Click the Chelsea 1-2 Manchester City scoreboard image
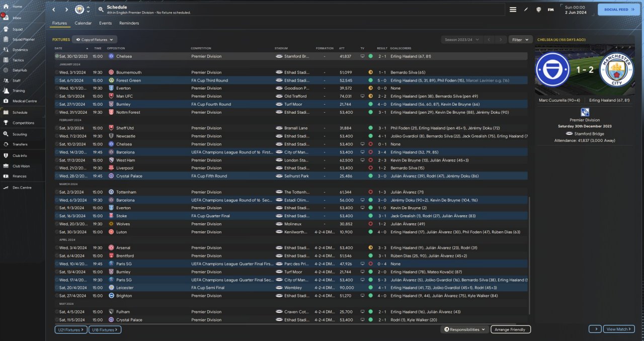 click(585, 70)
